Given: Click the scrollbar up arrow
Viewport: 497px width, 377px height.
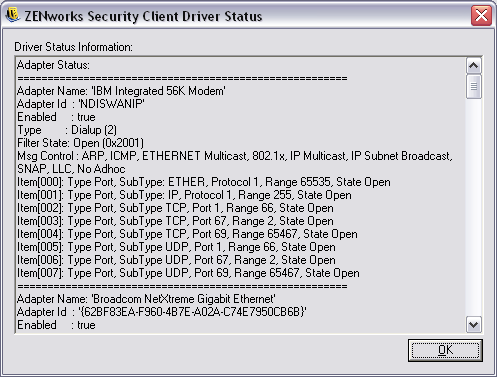Looking at the screenshot, I should (473, 66).
